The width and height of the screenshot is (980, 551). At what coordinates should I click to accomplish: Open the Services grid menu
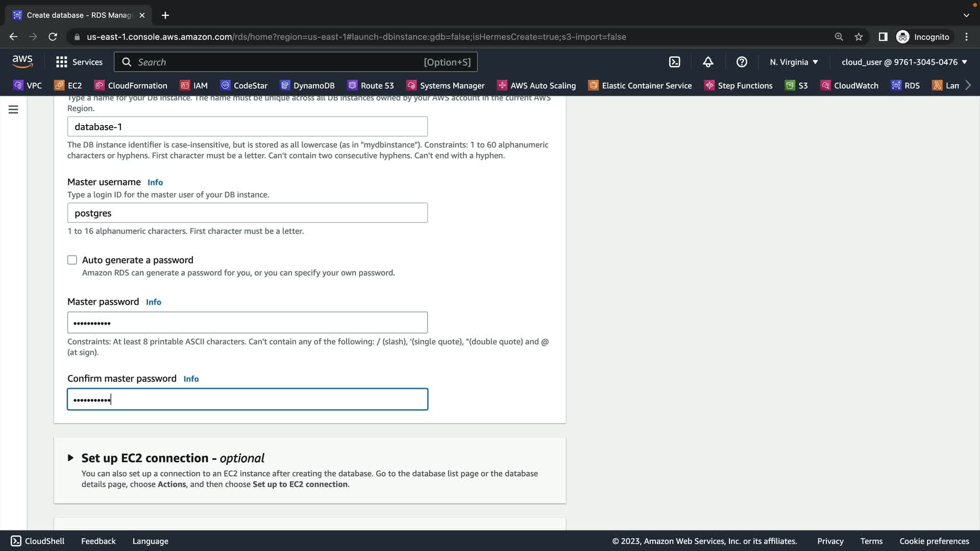(x=79, y=62)
